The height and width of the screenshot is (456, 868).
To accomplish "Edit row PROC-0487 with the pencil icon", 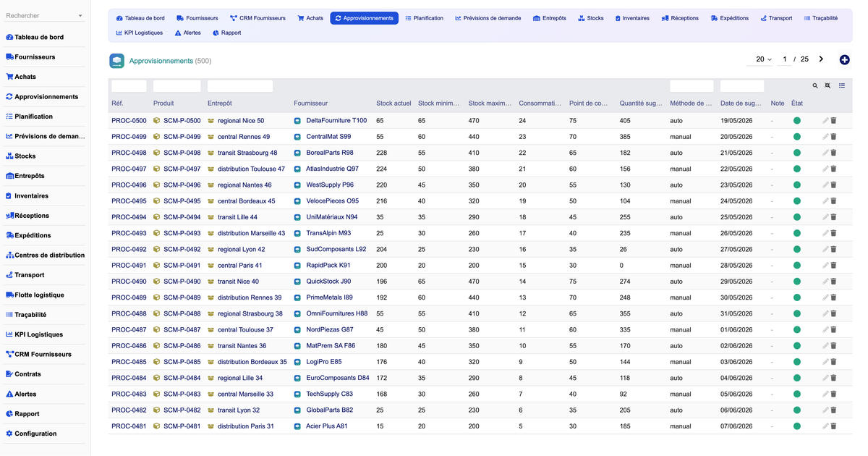I will coord(825,329).
